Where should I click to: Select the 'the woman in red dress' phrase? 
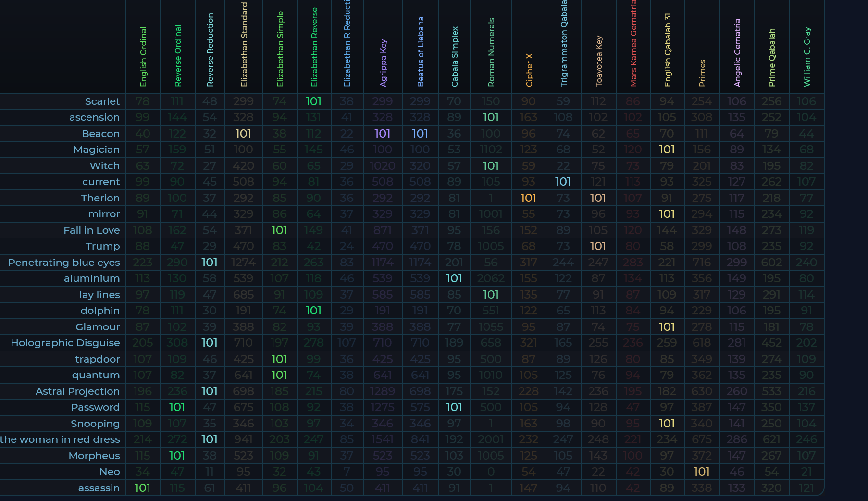click(x=60, y=439)
